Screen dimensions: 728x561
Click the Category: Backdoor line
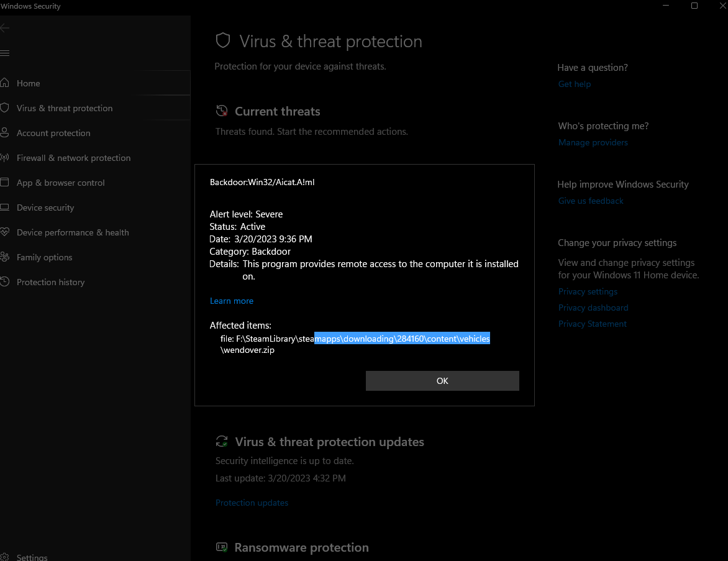pyautogui.click(x=250, y=252)
